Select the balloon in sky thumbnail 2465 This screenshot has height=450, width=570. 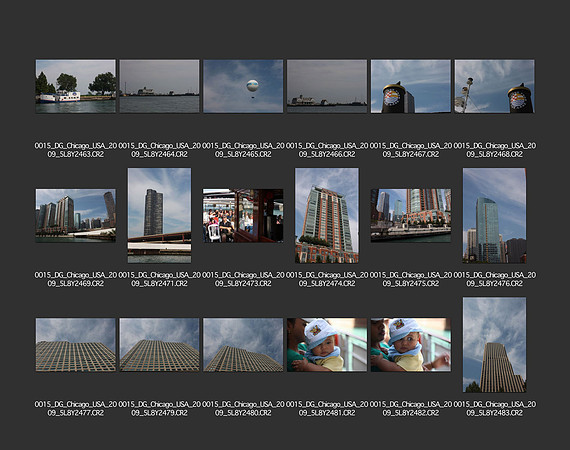pyautogui.click(x=243, y=87)
